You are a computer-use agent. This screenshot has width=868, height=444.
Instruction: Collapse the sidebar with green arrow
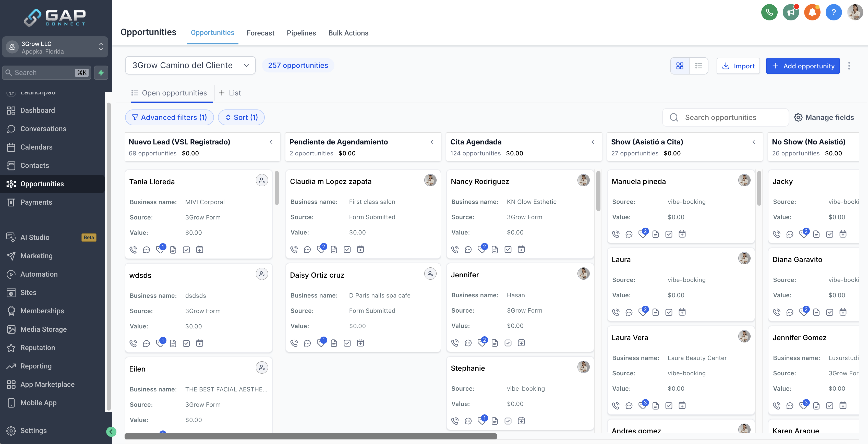[111, 431]
